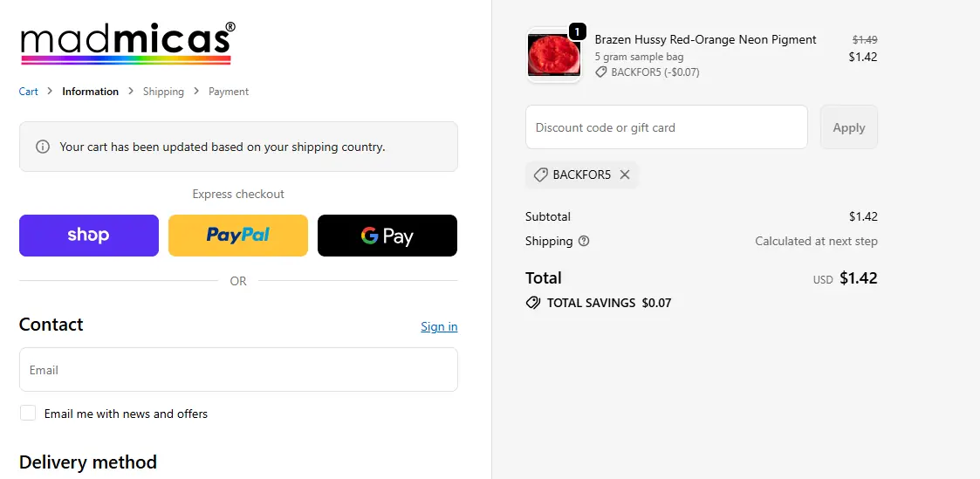Screen dimensions: 980x479
Task: Click the quantity badge on product image
Action: [576, 31]
